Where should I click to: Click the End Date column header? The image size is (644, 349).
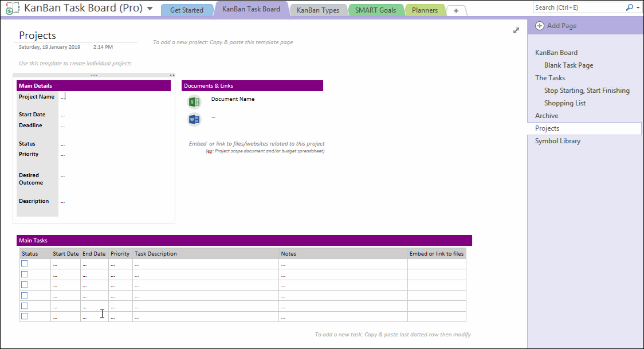coord(94,254)
